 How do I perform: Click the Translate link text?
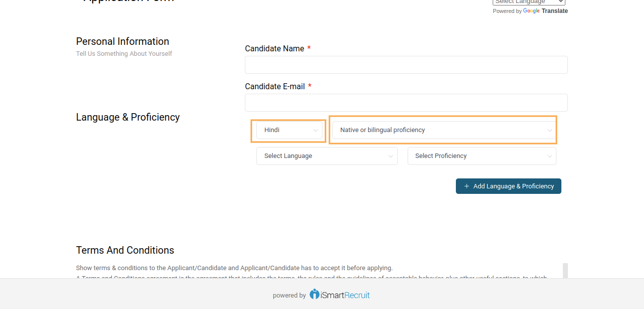[554, 11]
